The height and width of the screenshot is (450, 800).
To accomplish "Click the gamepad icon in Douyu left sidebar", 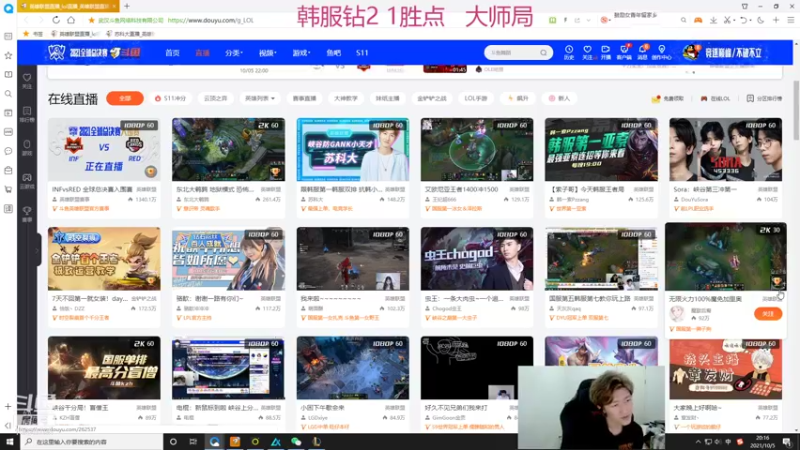I will pyautogui.click(x=27, y=180).
